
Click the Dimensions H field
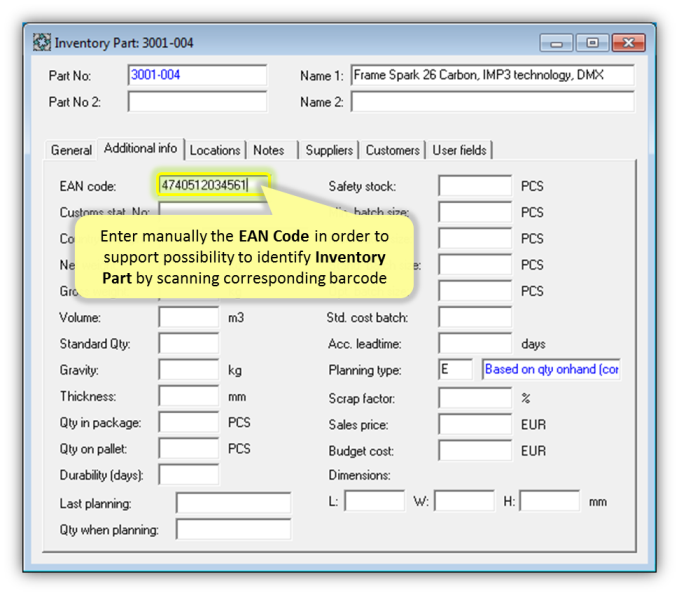coord(550,501)
